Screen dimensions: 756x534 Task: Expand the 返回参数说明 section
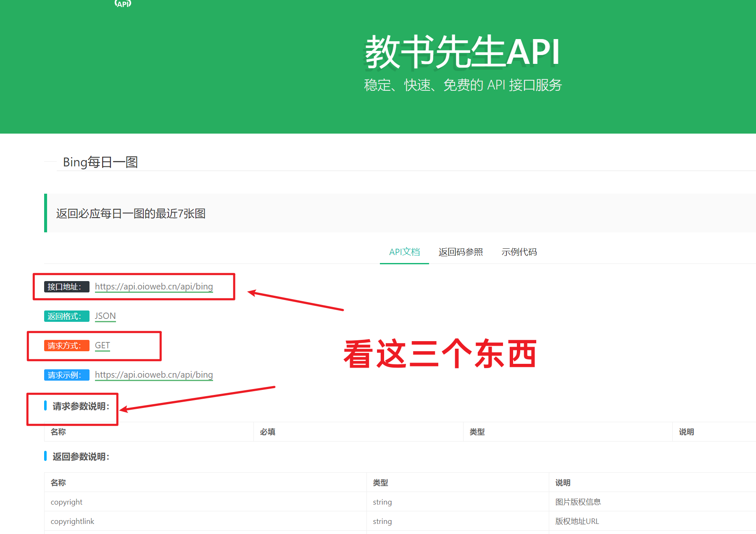80,457
